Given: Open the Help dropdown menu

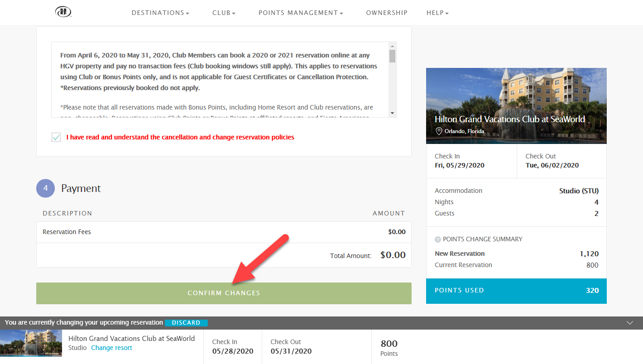Looking at the screenshot, I should [x=437, y=13].
